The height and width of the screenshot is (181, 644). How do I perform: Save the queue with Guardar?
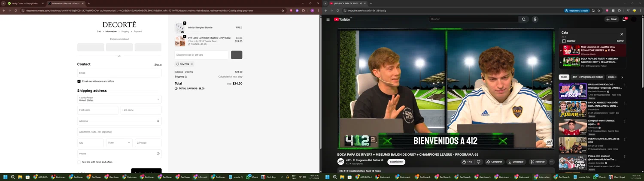point(569,41)
